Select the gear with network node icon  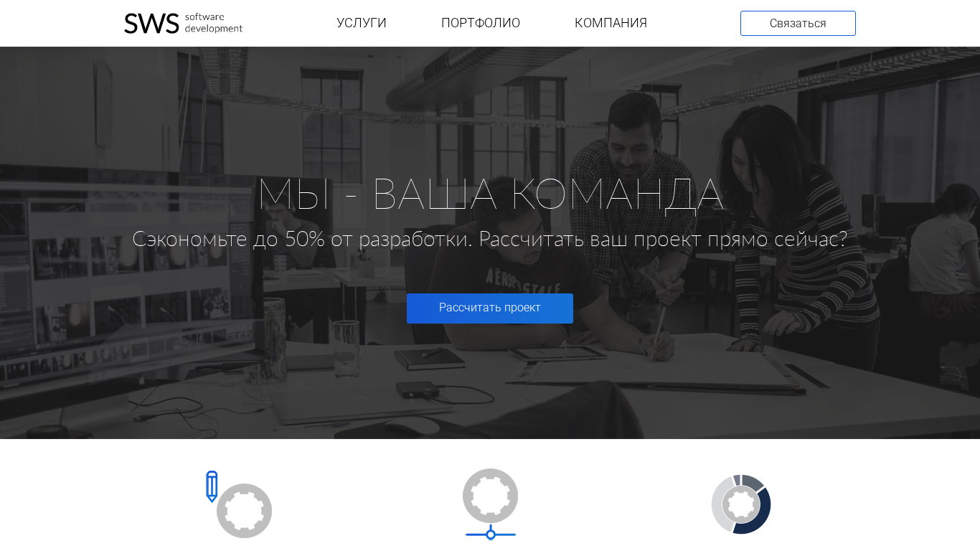(490, 504)
